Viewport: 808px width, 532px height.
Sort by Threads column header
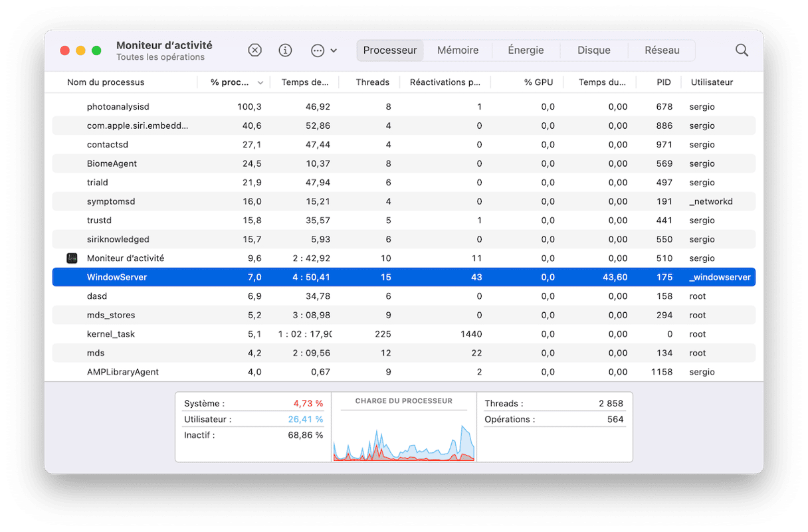coord(372,82)
